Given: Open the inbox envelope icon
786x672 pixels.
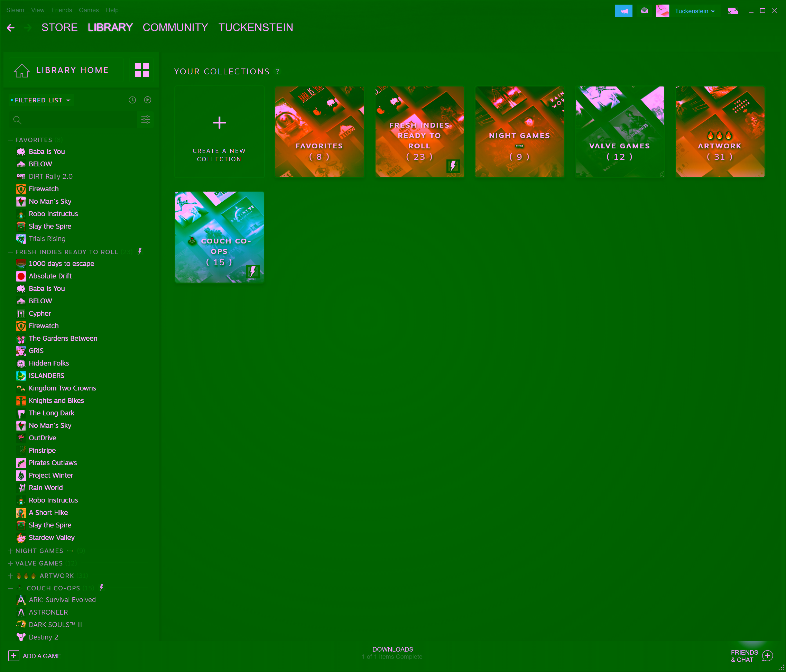Looking at the screenshot, I should pos(644,11).
